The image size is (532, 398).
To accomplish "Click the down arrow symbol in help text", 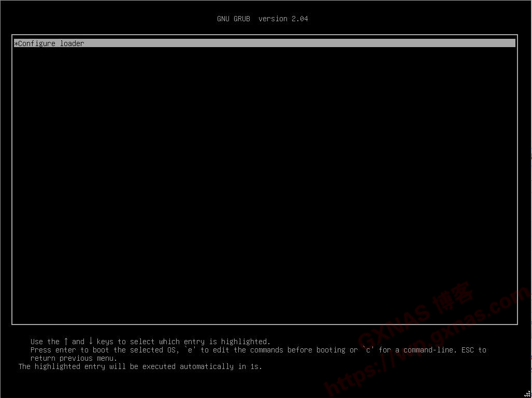I will [91, 341].
